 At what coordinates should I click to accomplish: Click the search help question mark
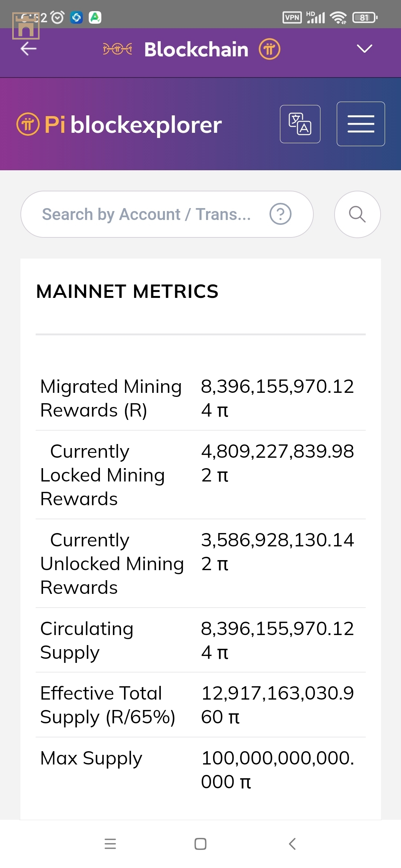tap(280, 214)
